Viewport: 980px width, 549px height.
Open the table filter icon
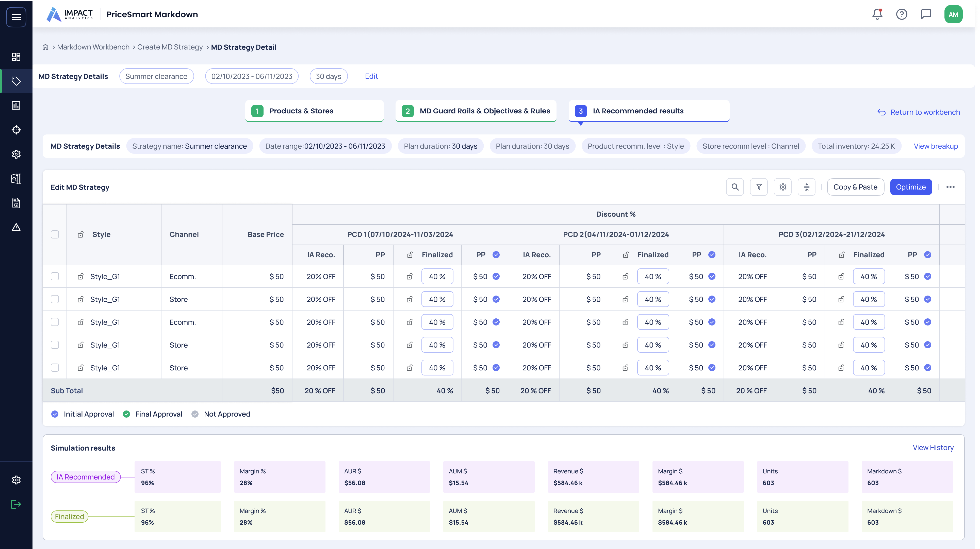coord(759,187)
